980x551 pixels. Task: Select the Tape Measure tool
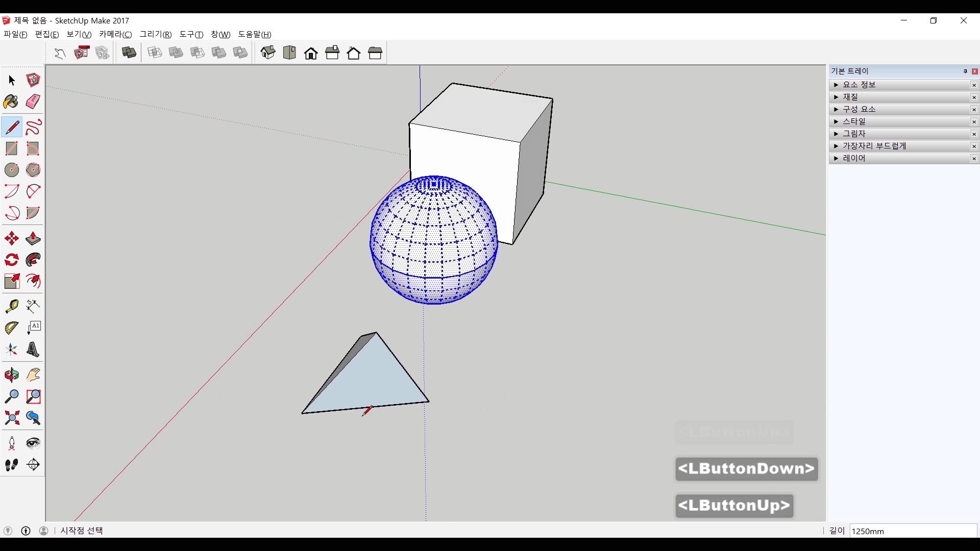click(11, 306)
